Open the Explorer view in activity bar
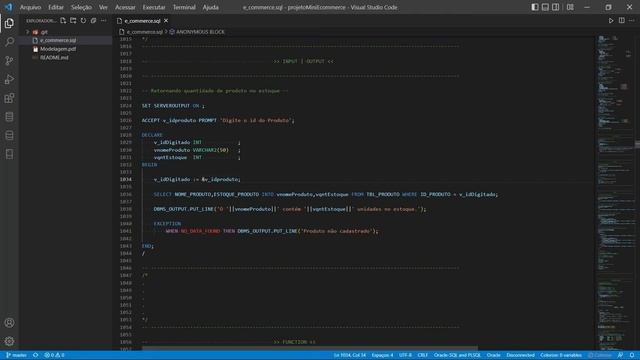This screenshot has height=360, width=640. click(9, 23)
